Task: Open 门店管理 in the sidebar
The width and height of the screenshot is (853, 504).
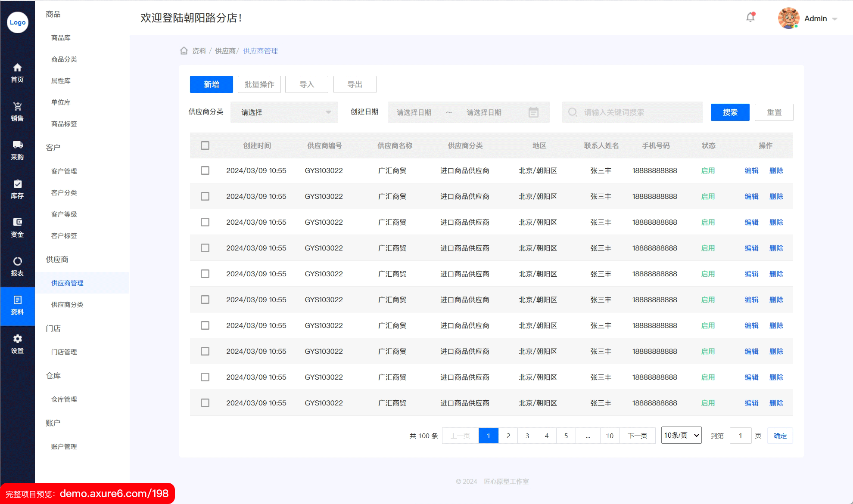Action: point(64,352)
